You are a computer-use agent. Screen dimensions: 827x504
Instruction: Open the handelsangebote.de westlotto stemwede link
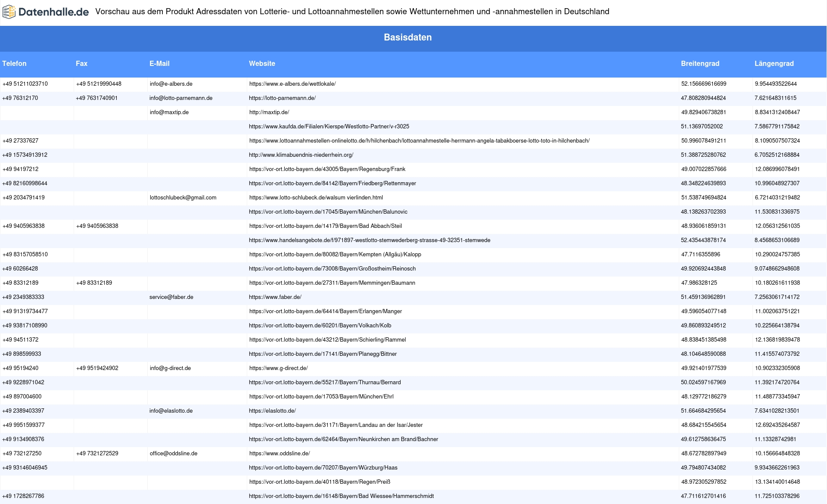(x=370, y=240)
